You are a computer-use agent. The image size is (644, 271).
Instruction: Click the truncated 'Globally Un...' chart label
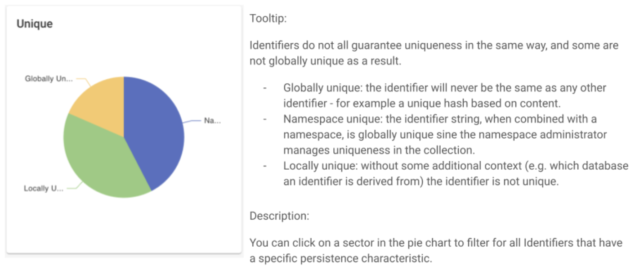[x=49, y=79]
